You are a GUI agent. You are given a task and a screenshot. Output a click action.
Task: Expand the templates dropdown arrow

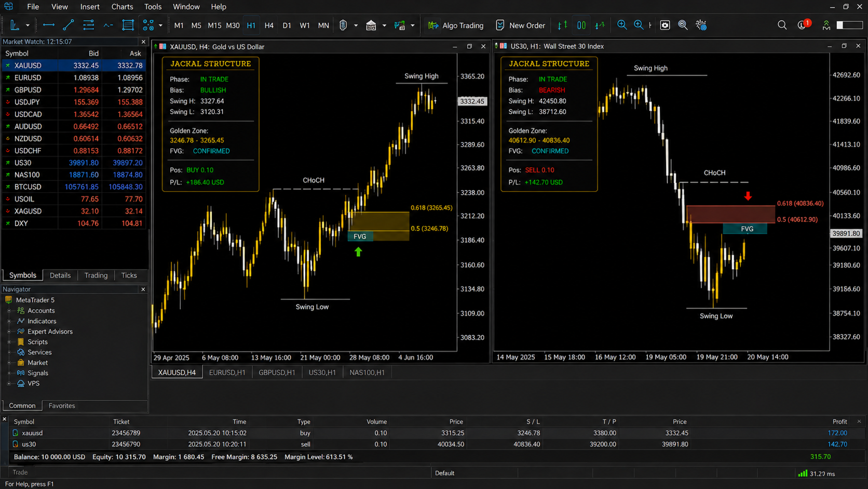pos(413,25)
